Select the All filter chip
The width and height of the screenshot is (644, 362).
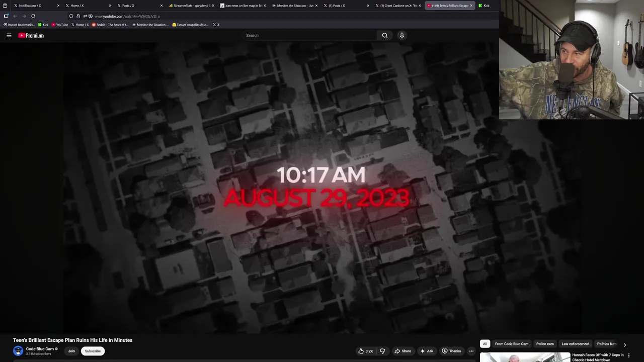click(x=485, y=344)
